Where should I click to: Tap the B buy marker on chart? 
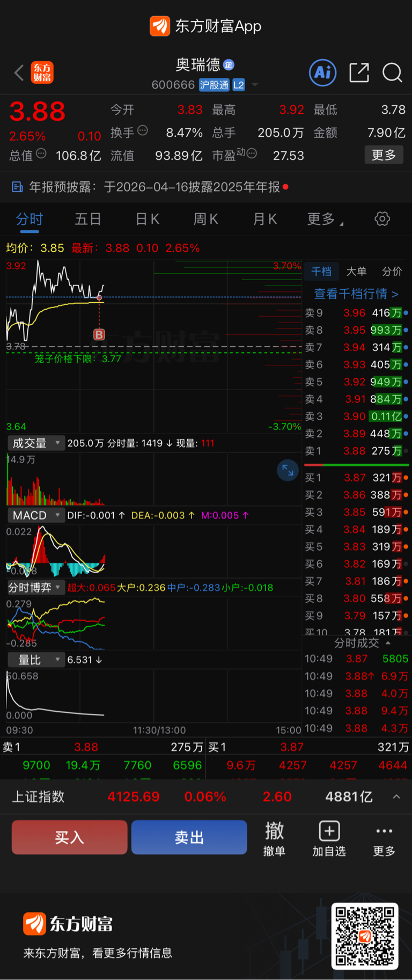[x=99, y=334]
